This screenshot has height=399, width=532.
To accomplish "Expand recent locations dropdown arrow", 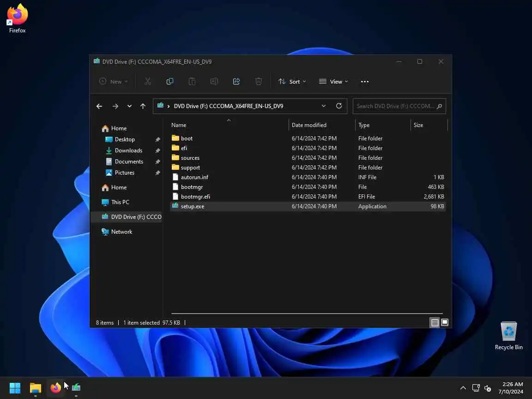I will (x=129, y=106).
